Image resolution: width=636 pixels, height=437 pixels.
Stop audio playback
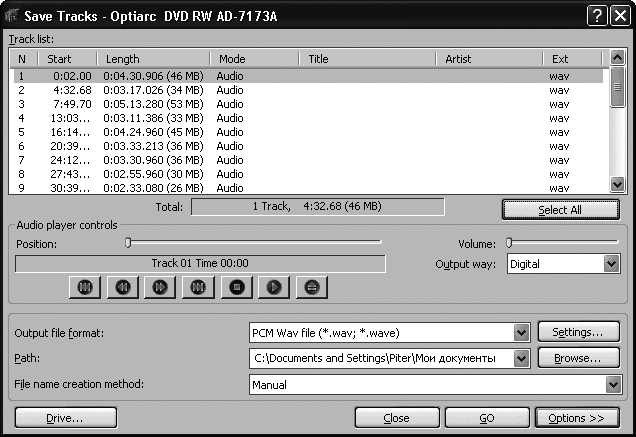pos(236,287)
